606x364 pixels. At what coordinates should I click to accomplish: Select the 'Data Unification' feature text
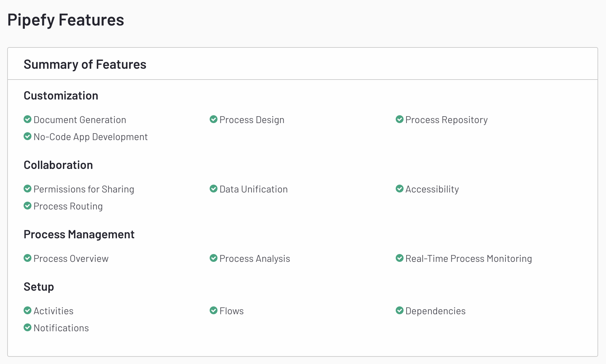[x=254, y=189]
